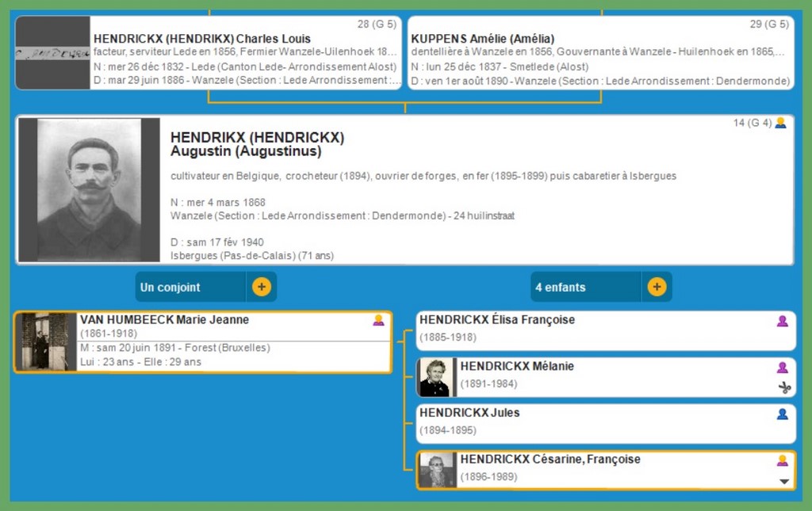Open VAN HUMBEECK Marie Jeanne's name
812x511 pixels.
164,320
